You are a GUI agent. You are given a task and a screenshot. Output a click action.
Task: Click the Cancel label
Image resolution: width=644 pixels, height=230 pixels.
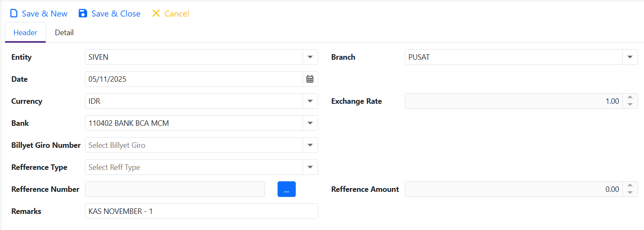pyautogui.click(x=176, y=14)
